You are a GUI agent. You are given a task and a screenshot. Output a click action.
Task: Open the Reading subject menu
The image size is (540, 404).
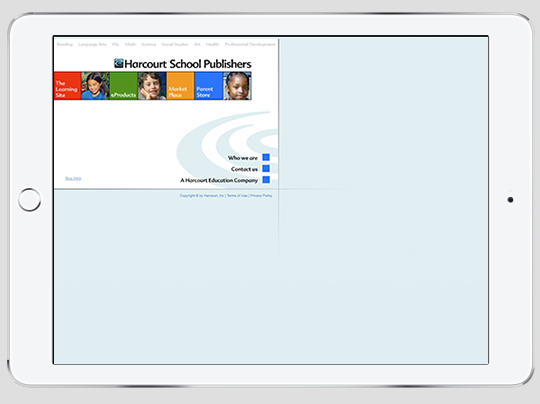click(65, 44)
